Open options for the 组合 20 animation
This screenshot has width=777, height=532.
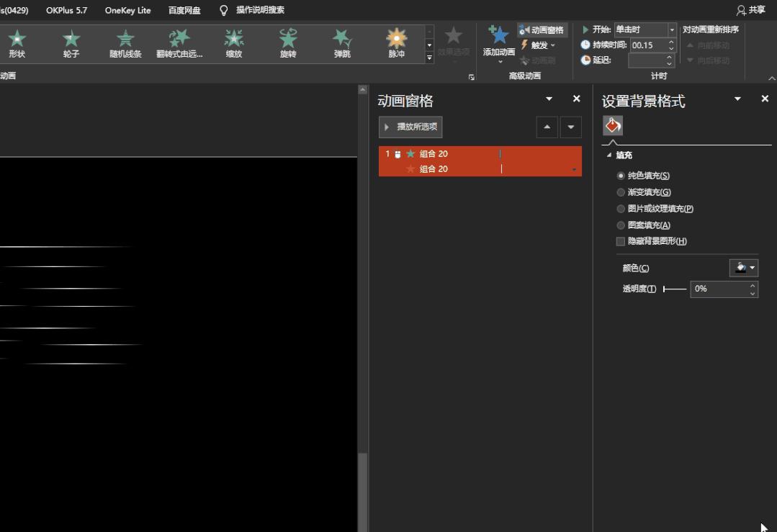(x=574, y=169)
